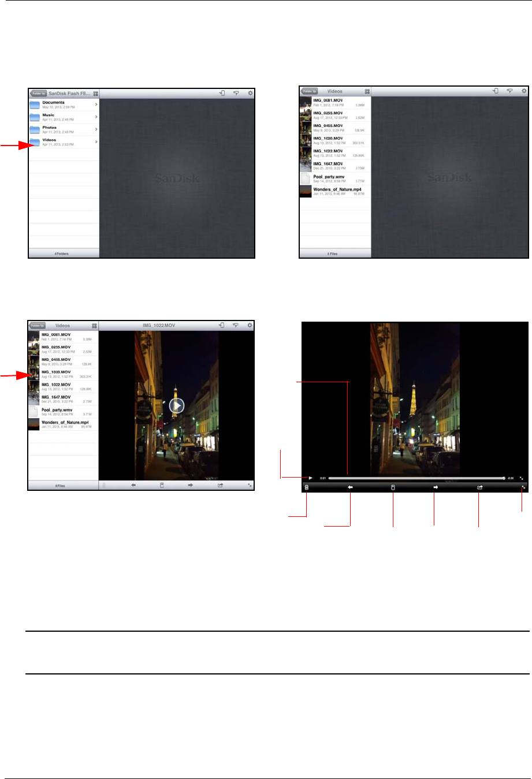Expand the chevron on the Videos folder row
This screenshot has width=532, height=779.
pos(96,142)
